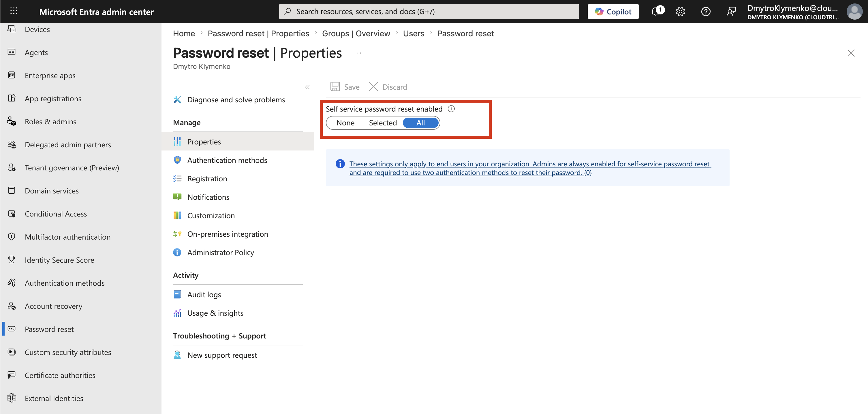Go to Password reset | Properties breadcrumb

258,33
